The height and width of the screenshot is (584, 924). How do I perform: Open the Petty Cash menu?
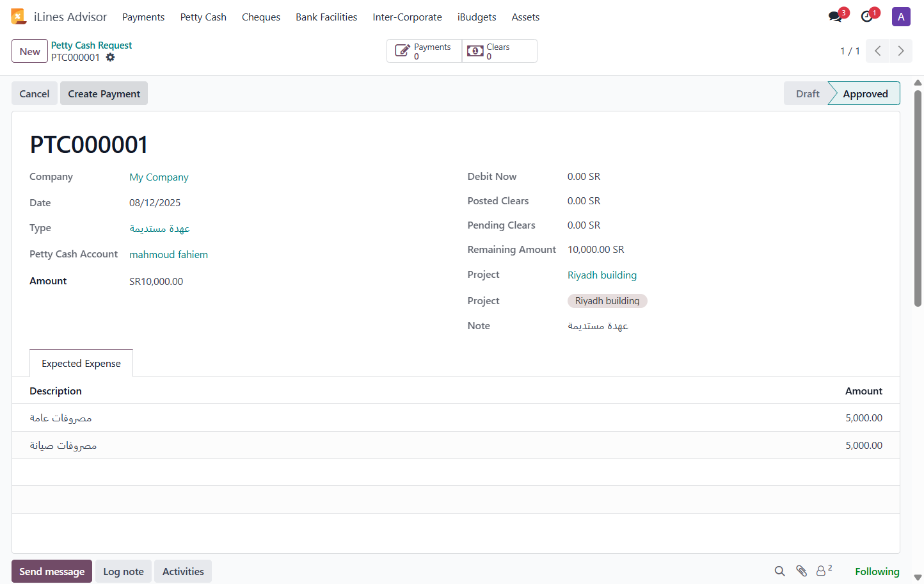pyautogui.click(x=203, y=17)
